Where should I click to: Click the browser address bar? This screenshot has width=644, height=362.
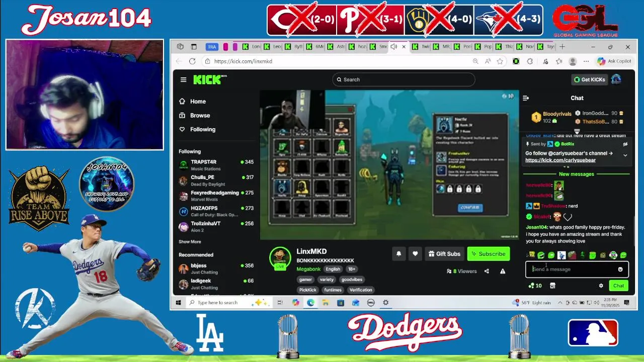click(x=337, y=61)
